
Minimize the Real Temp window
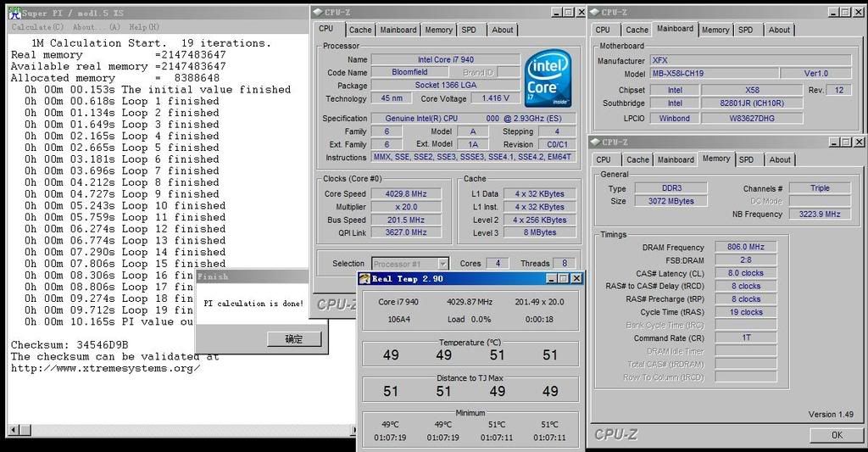click(x=551, y=279)
